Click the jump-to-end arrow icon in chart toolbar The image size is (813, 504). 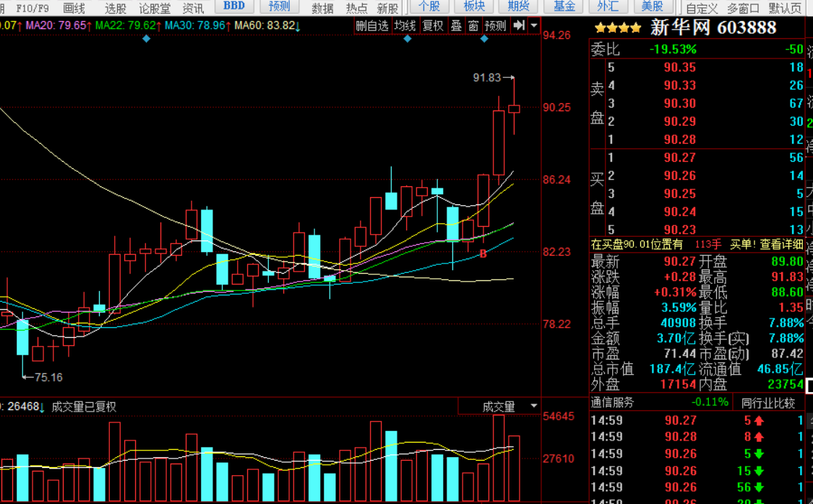[518, 25]
